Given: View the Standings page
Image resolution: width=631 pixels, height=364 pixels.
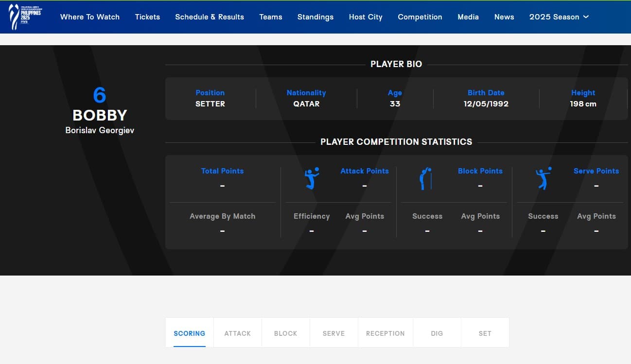Looking at the screenshot, I should click(x=315, y=17).
